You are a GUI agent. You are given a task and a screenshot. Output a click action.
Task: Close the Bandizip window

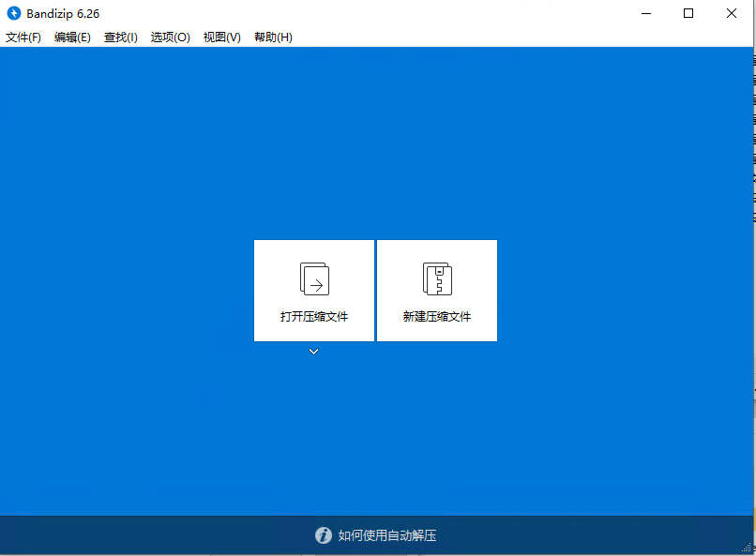pos(732,13)
